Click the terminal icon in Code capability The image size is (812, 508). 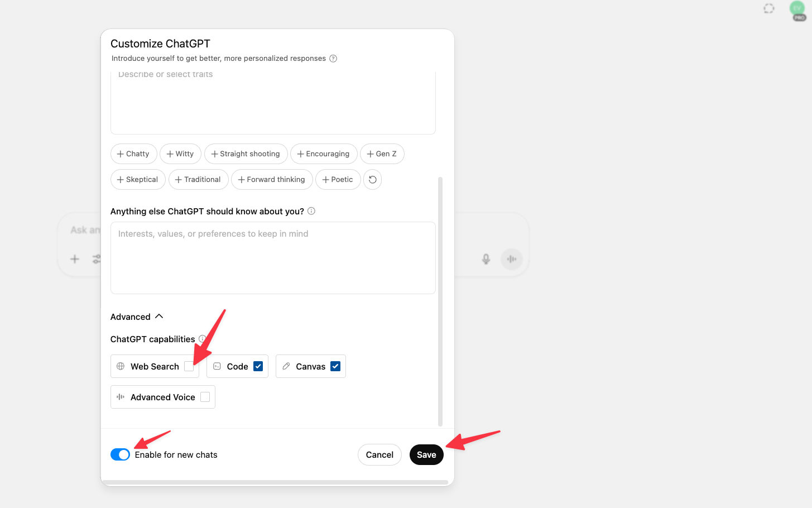[x=217, y=366]
